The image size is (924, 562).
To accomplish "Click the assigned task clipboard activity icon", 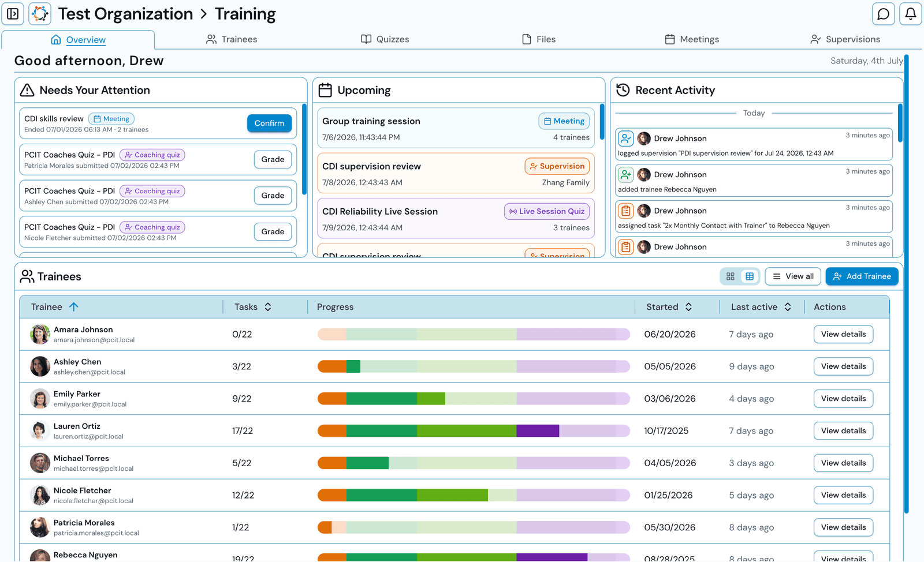I will (x=626, y=211).
